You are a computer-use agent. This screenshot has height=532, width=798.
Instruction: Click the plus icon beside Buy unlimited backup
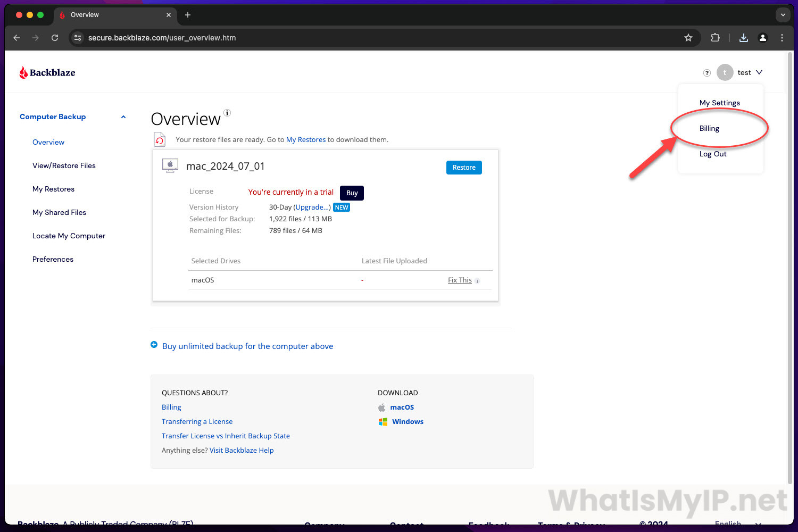[154, 345]
